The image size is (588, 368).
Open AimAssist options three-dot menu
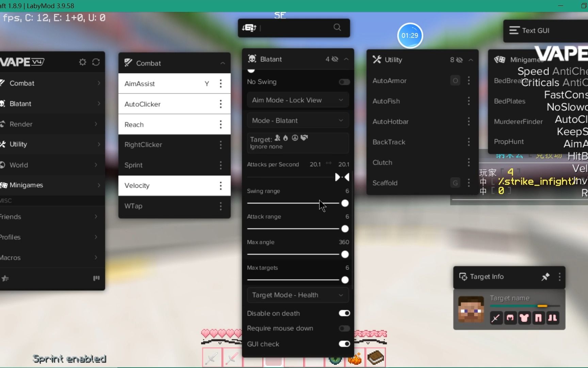coord(221,83)
